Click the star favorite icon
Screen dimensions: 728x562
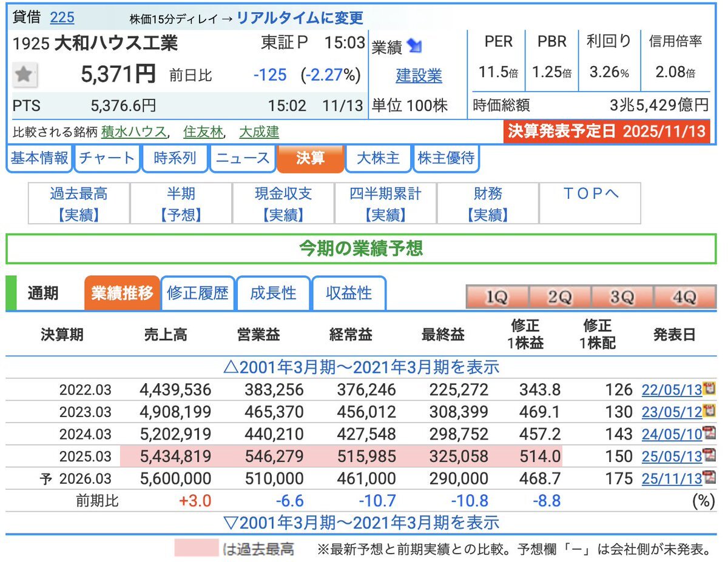(x=24, y=75)
